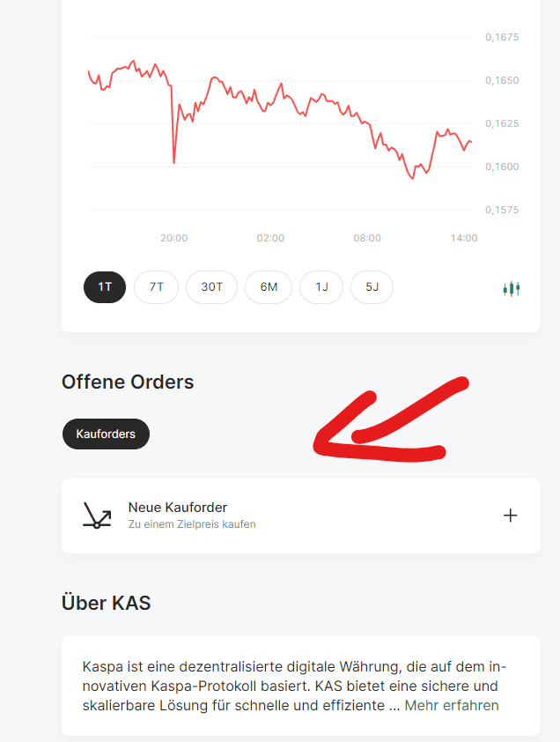Click the plus icon for Neue Kauforder
The height and width of the screenshot is (742, 560).
(x=510, y=516)
